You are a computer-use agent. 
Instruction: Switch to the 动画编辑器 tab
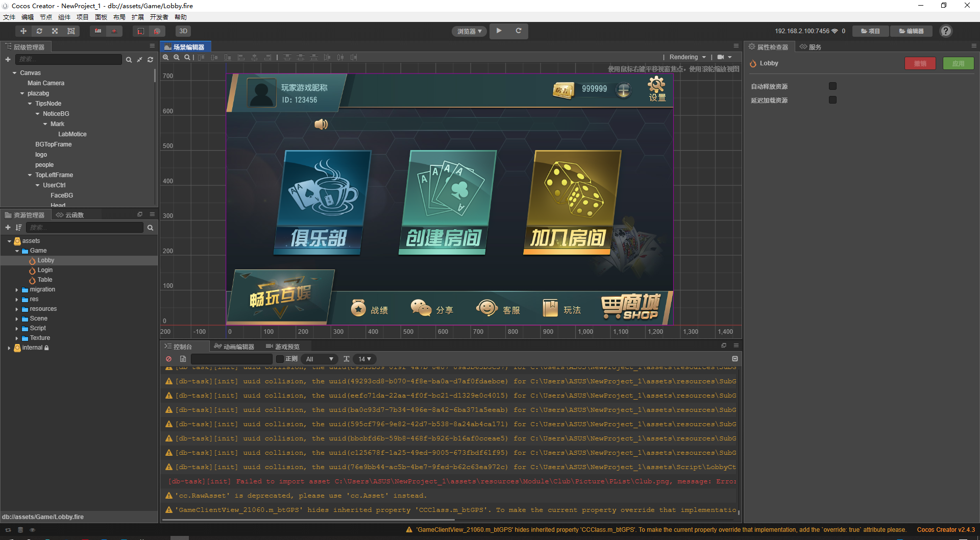coord(234,347)
